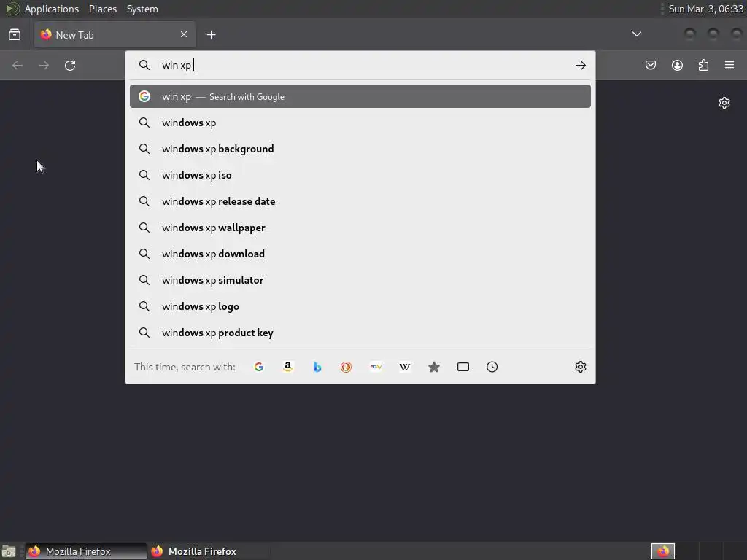Pick eBay one-off search icon
The height and width of the screenshot is (560, 747).
(x=376, y=367)
